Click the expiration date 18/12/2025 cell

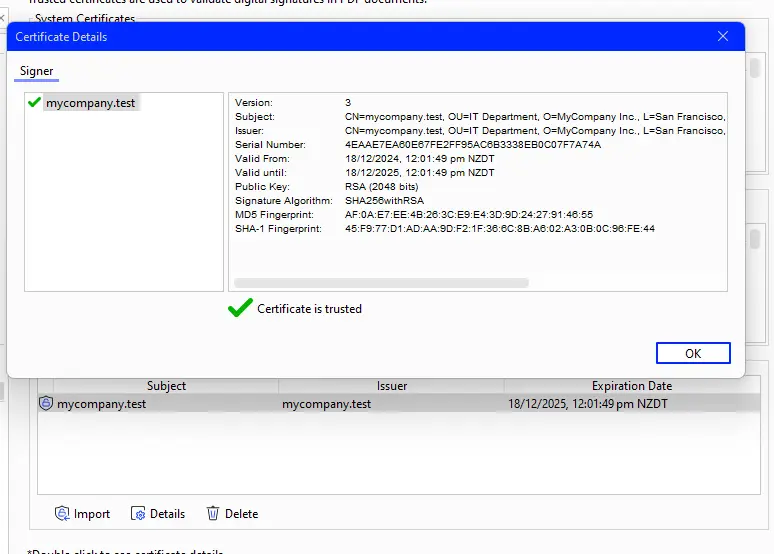coord(588,404)
